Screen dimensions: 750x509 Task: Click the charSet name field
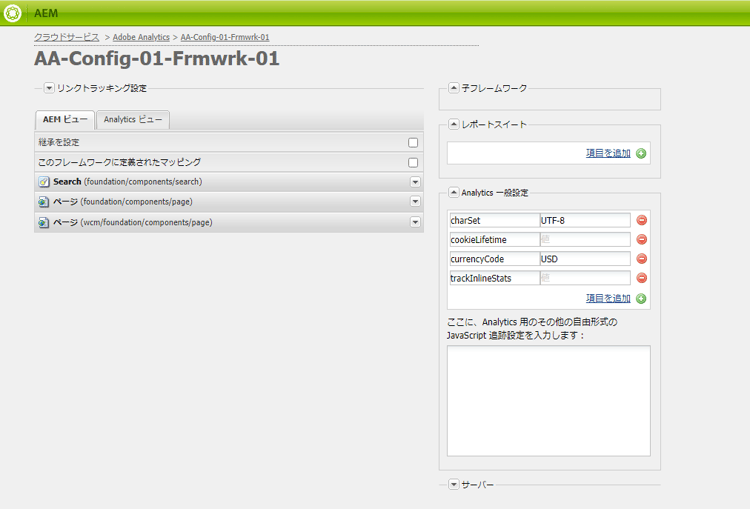[x=495, y=220]
